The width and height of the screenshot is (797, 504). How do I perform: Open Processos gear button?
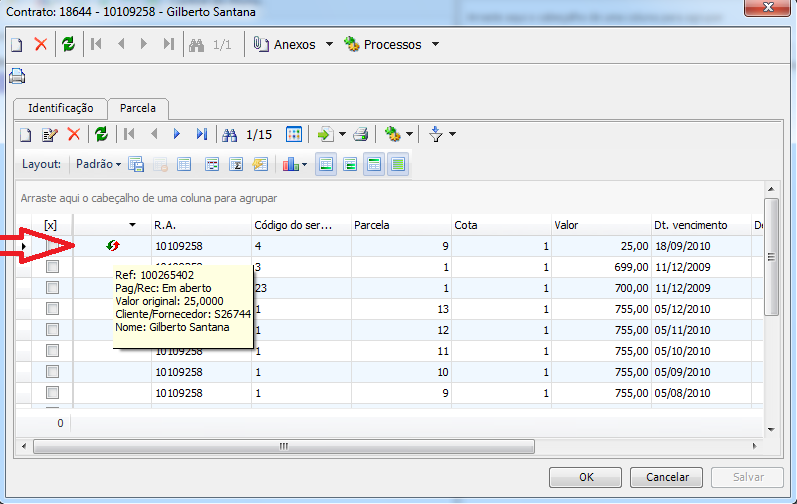click(x=383, y=45)
